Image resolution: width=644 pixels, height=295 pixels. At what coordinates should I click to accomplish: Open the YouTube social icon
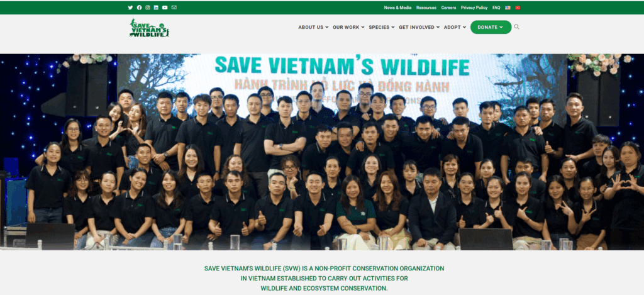point(165,8)
